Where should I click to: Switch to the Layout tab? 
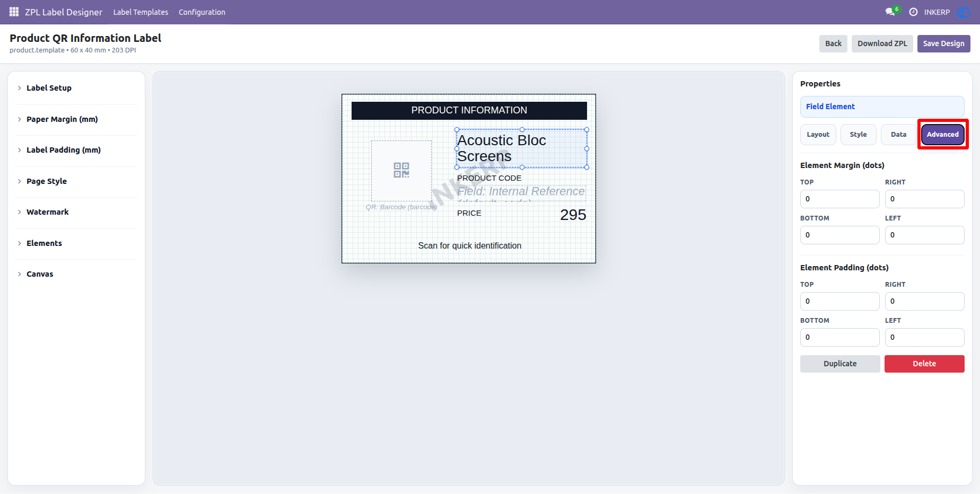(818, 135)
